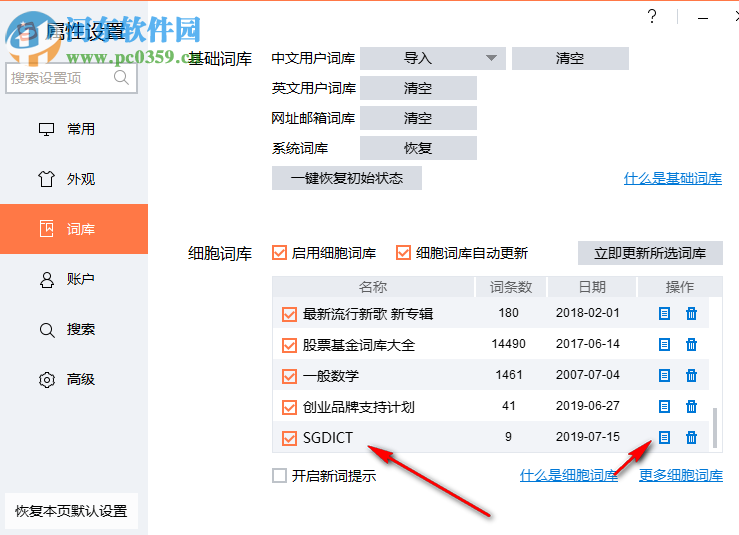Open details icon for SGDICT
This screenshot has height=535, width=739.
point(664,437)
